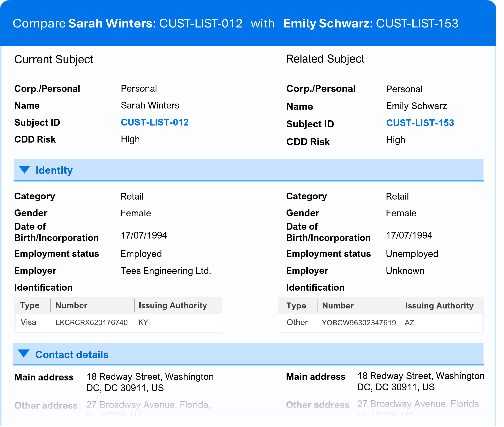504x427 pixels.
Task: Click the Current Subject heading
Action: 54,59
